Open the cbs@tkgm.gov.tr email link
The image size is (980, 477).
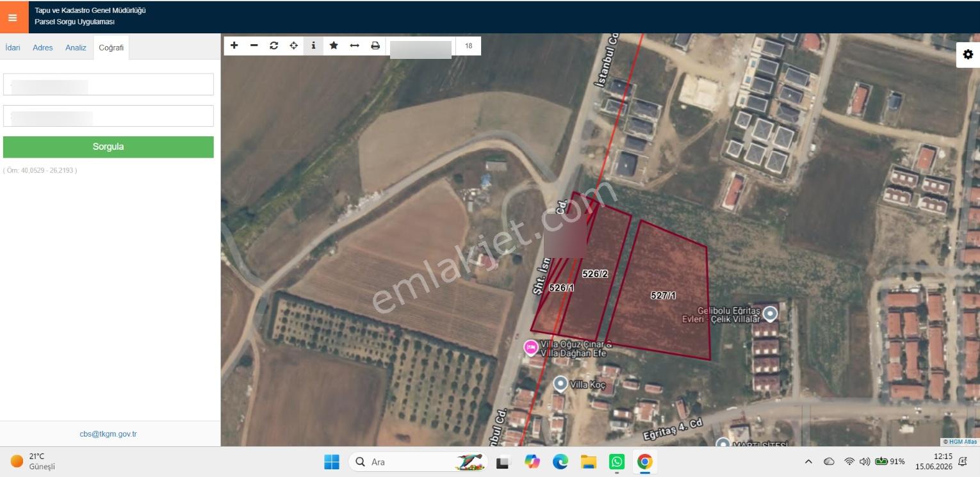(x=108, y=434)
